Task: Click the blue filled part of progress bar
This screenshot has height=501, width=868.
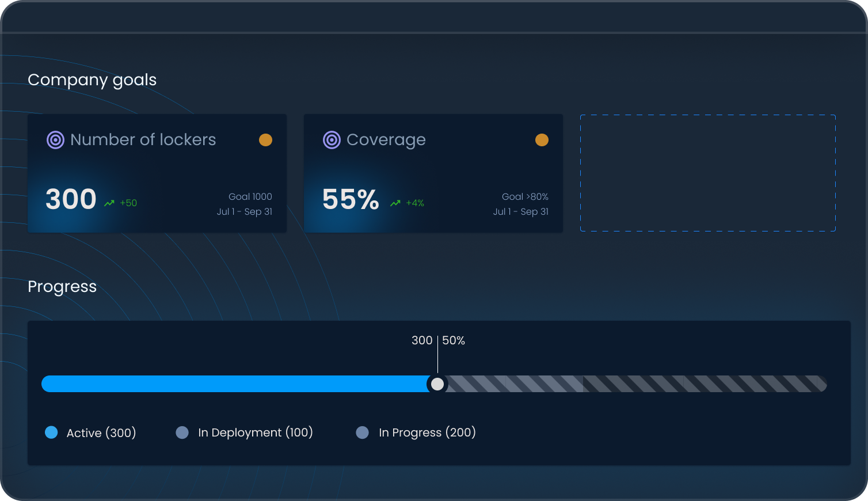Action: point(235,384)
